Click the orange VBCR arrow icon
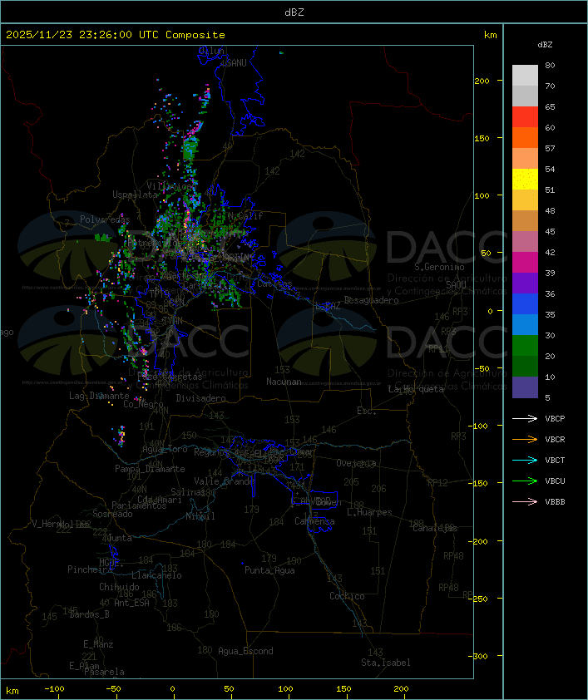The height and width of the screenshot is (700, 588). point(525,439)
